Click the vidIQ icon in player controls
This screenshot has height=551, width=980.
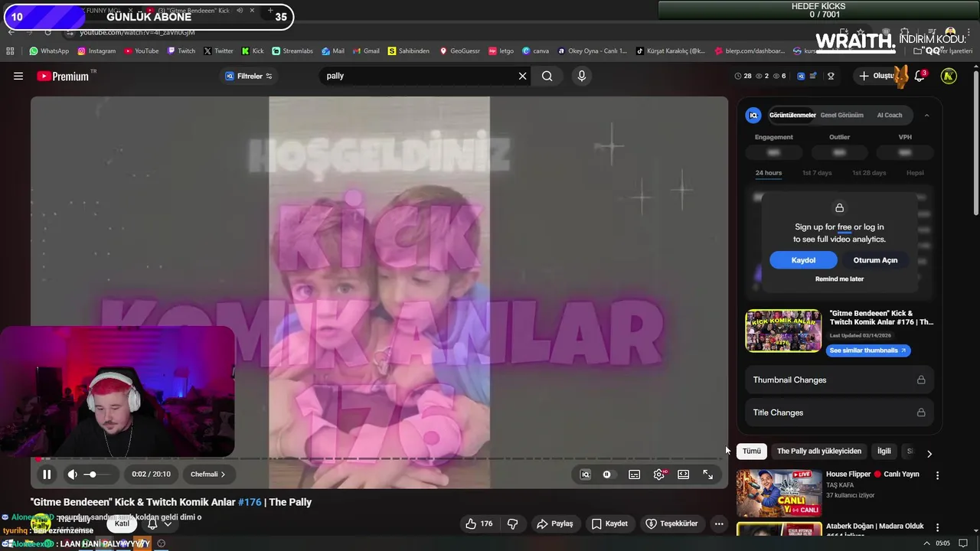pos(586,474)
